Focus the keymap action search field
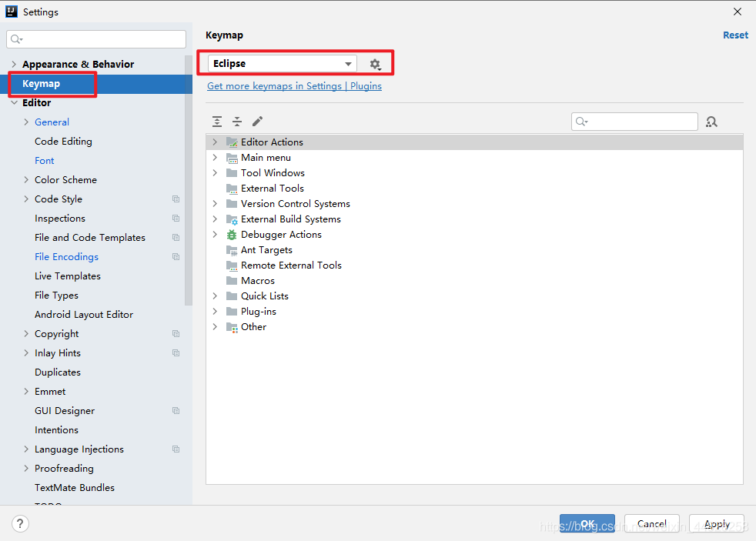 coord(634,122)
